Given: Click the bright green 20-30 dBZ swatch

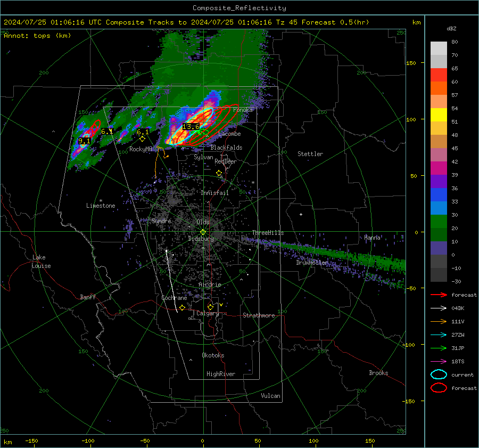Looking at the screenshot, I should (439, 222).
